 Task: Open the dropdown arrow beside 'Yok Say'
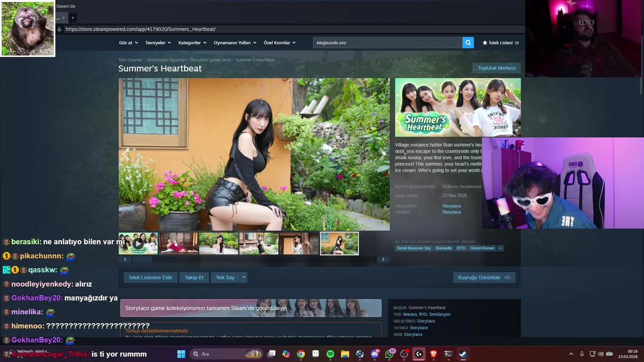(244, 278)
